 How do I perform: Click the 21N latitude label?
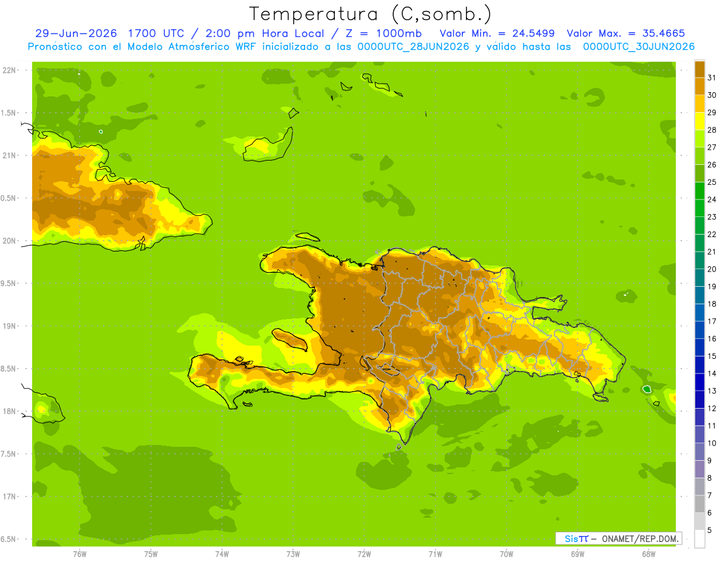point(9,155)
